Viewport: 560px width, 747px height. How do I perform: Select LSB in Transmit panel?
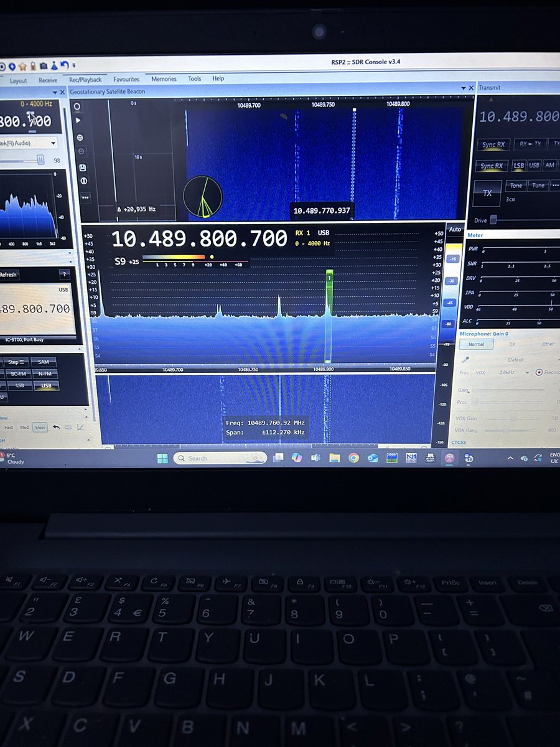pyautogui.click(x=518, y=166)
